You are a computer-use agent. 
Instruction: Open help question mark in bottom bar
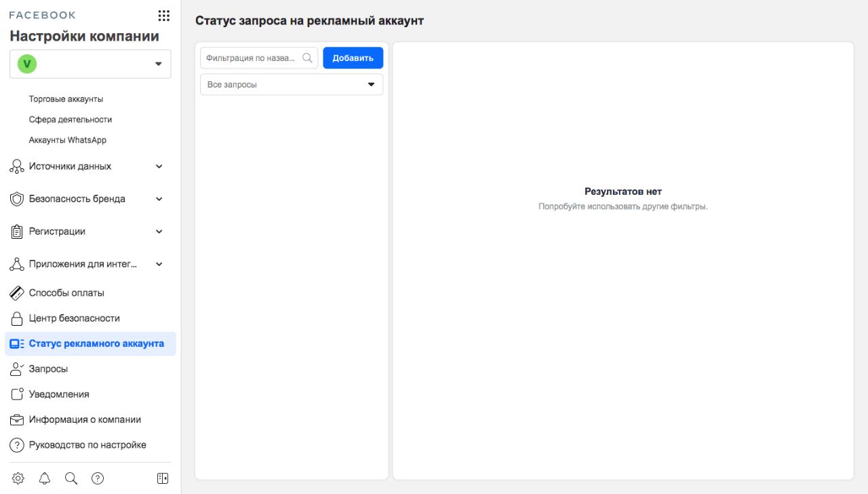98,478
